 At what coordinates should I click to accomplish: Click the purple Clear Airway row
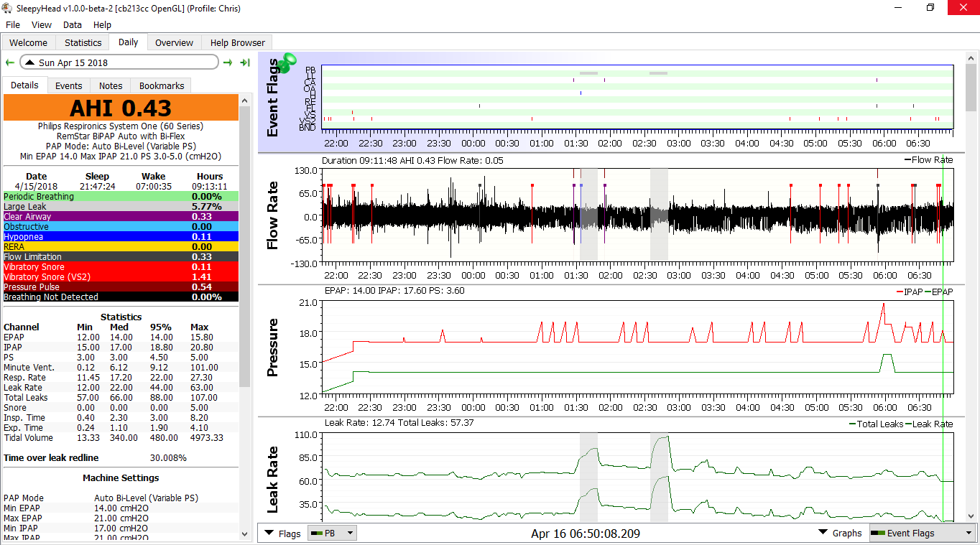[x=121, y=216]
